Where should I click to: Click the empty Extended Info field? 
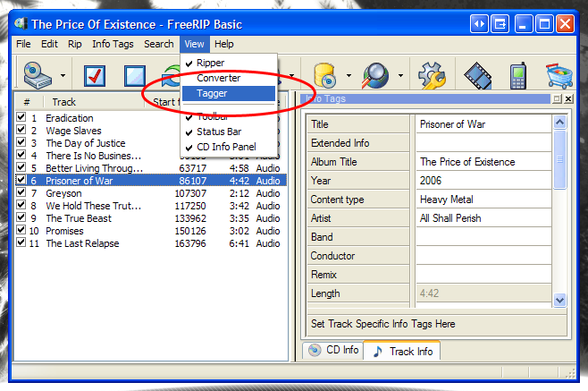(x=483, y=143)
